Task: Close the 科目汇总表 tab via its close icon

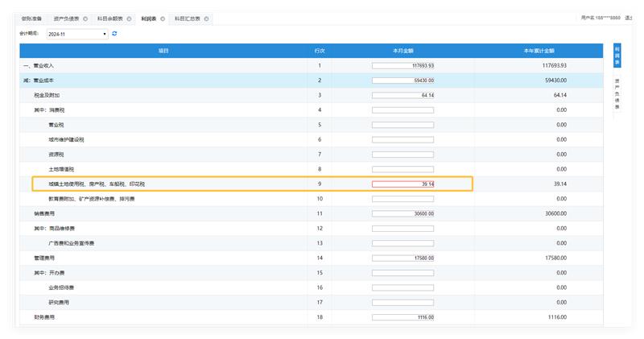Action: coord(206,18)
